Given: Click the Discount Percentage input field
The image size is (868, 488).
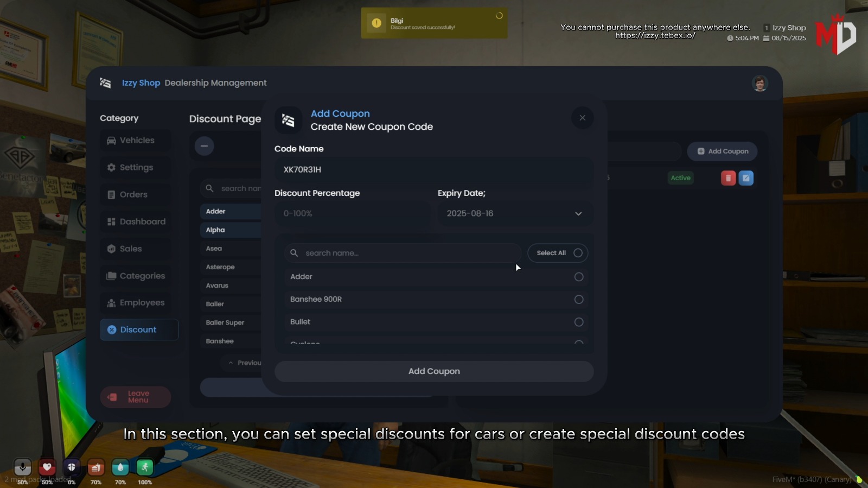Looking at the screenshot, I should pos(352,214).
